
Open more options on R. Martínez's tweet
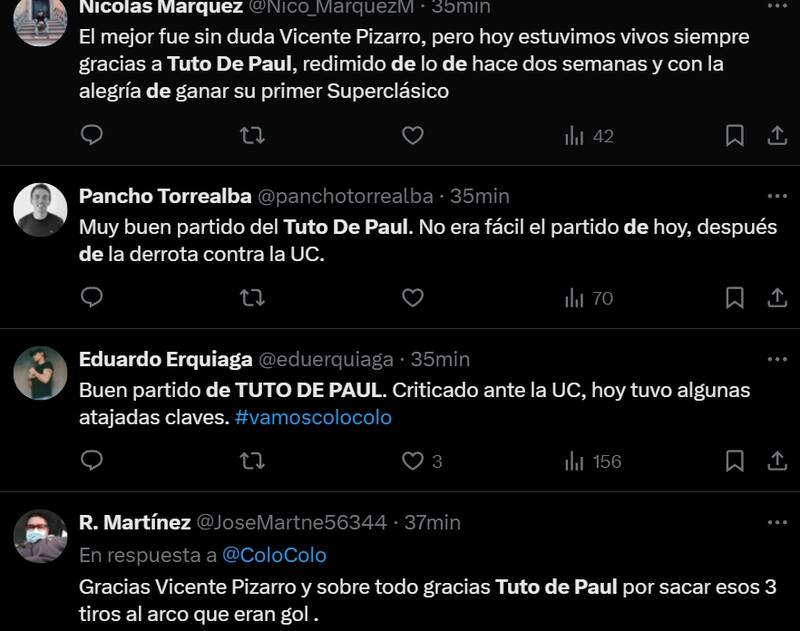click(777, 522)
